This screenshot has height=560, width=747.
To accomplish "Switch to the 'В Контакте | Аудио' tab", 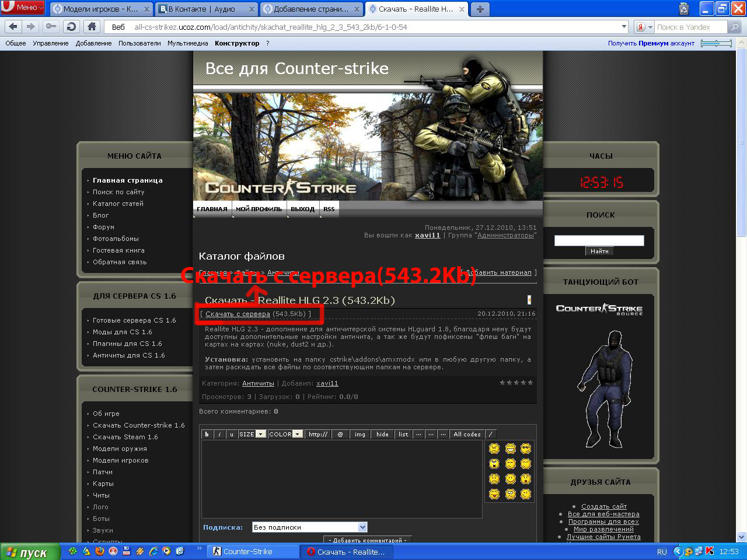I will coord(201,9).
